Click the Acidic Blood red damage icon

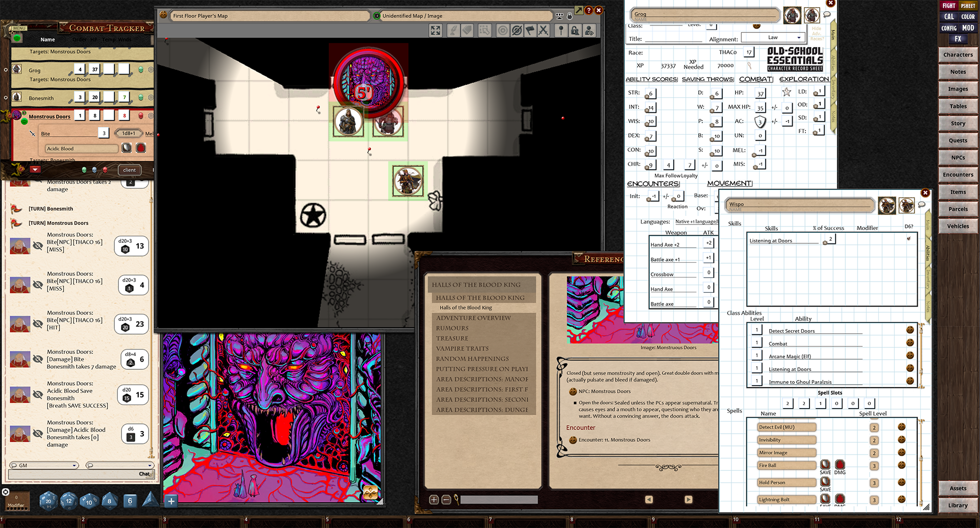[x=141, y=148]
